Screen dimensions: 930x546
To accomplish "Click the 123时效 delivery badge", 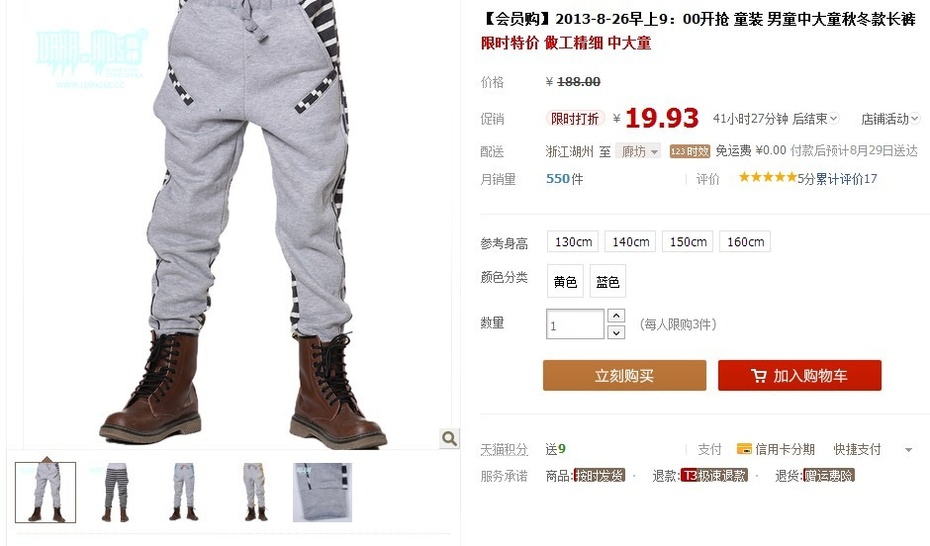I will (690, 151).
